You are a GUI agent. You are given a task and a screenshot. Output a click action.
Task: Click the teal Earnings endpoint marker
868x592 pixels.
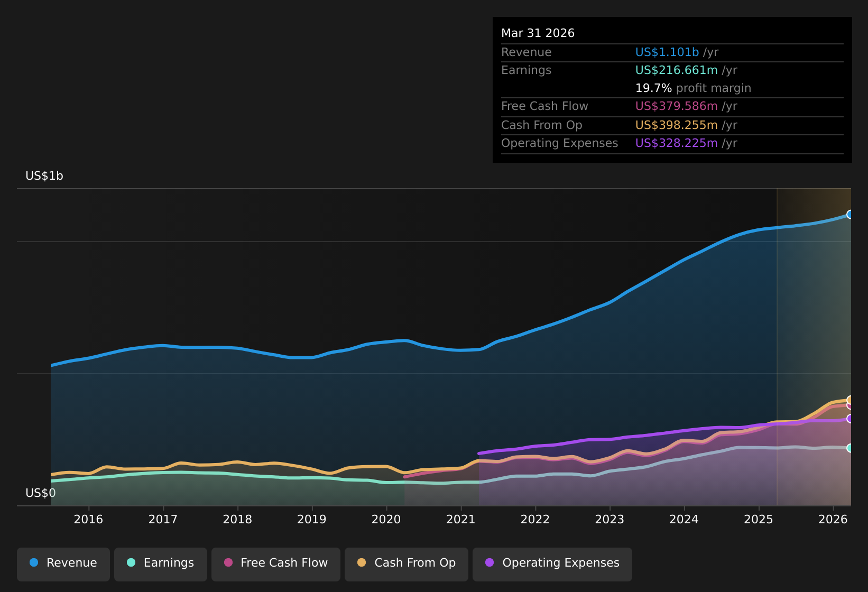[x=850, y=448]
